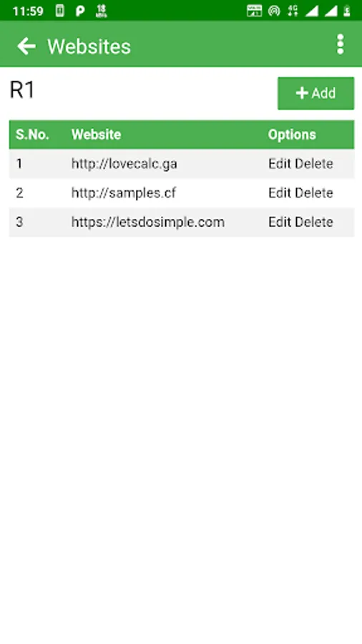
Task: Tap the back arrow icon
Action: (x=26, y=46)
